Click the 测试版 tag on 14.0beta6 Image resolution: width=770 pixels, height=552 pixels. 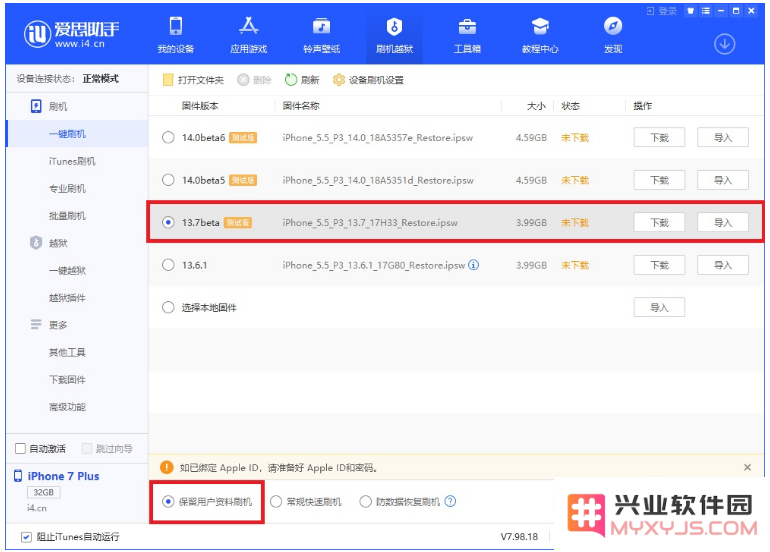[243, 138]
